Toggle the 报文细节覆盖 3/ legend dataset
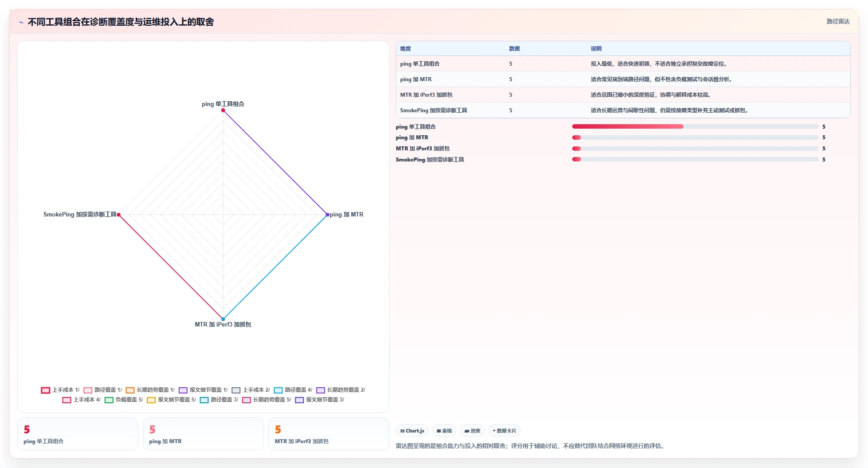Viewport: 868px width, 468px height. click(319, 400)
